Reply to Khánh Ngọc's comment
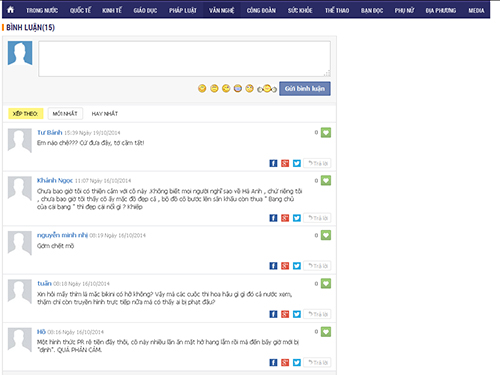The width and height of the screenshot is (500, 375). [x=317, y=218]
